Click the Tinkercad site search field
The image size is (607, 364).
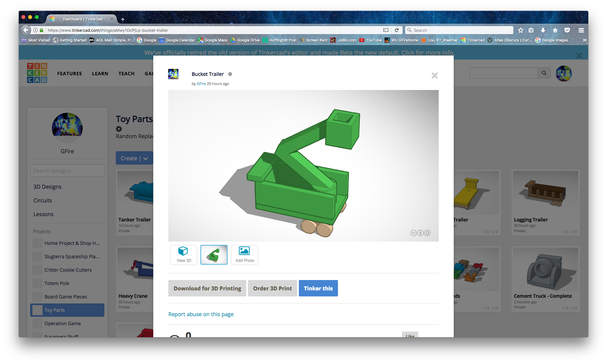tap(503, 73)
